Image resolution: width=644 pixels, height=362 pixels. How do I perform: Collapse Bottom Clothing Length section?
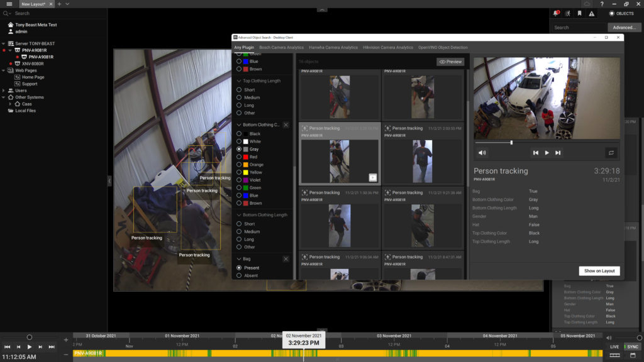click(238, 215)
